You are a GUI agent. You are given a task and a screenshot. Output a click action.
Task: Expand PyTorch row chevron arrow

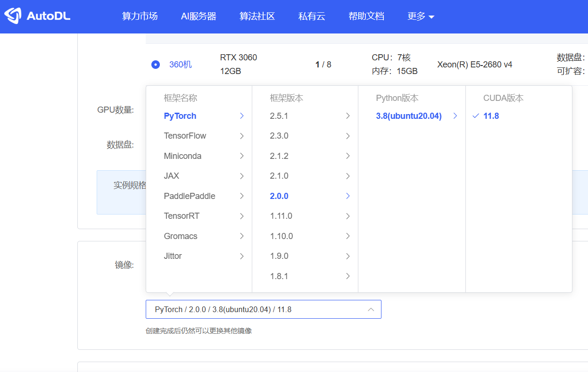pos(242,116)
